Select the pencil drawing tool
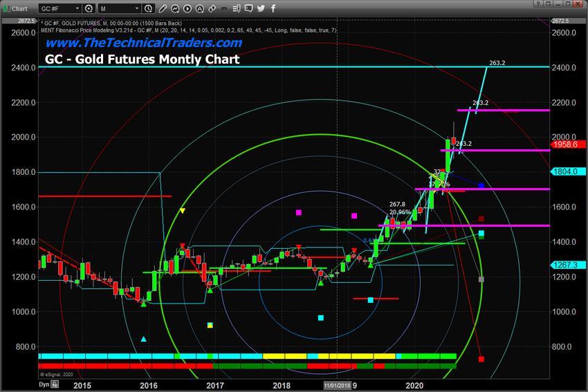Viewport: 588px width, 392px height. 163,8
